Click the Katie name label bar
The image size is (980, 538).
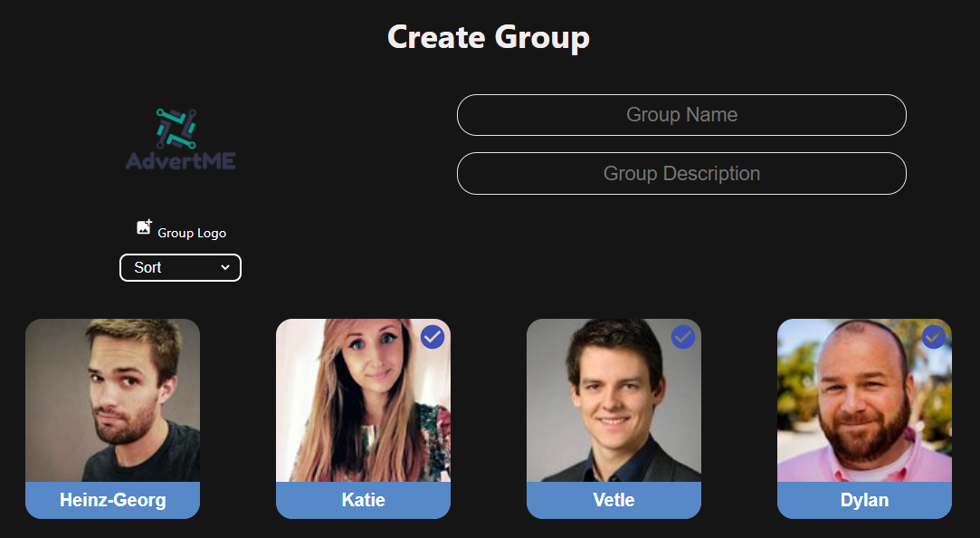pos(363,500)
